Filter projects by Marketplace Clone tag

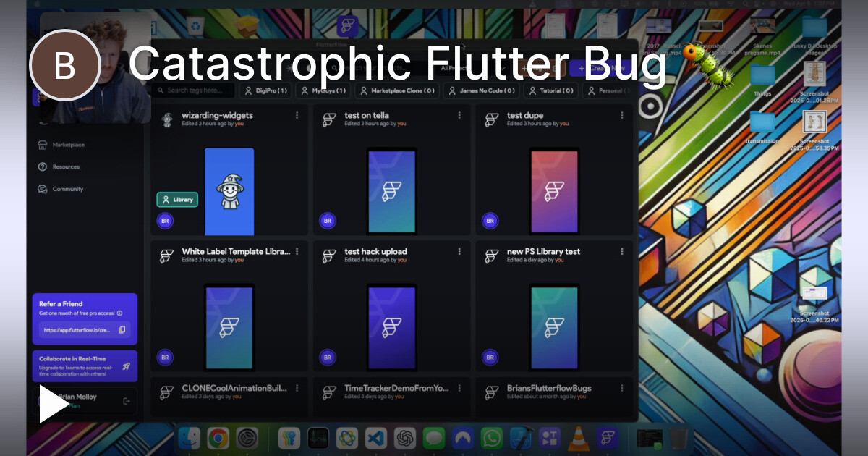click(396, 90)
